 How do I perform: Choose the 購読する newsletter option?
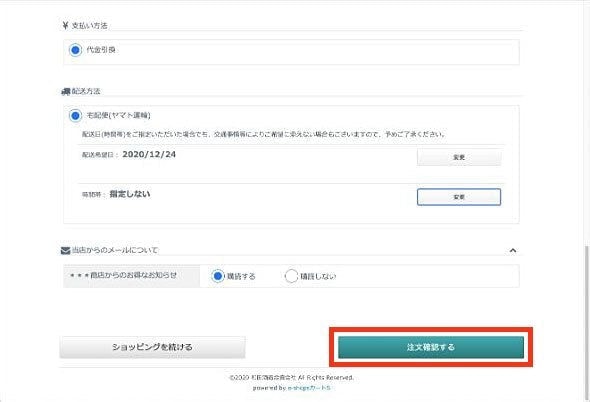pos(217,276)
